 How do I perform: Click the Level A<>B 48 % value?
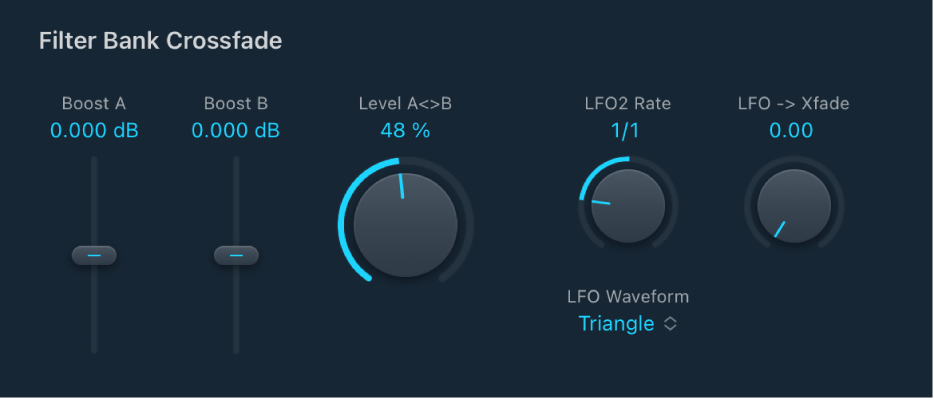point(405,131)
